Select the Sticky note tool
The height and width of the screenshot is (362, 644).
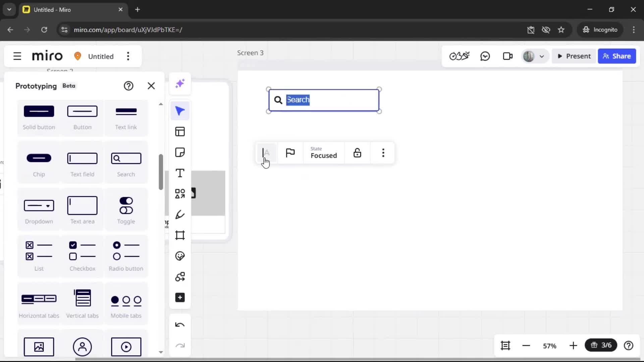point(180,153)
